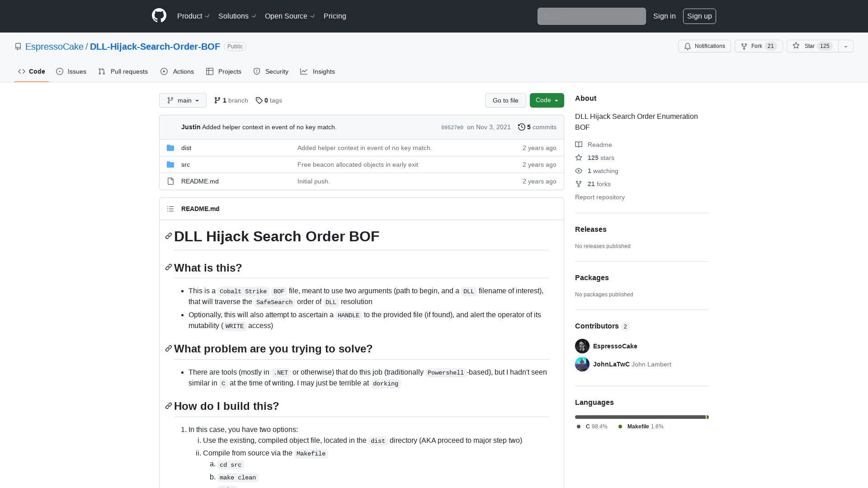Viewport: 868px width, 488px height.
Task: Open JohnLaTwC contributor avatar
Action: click(x=582, y=364)
